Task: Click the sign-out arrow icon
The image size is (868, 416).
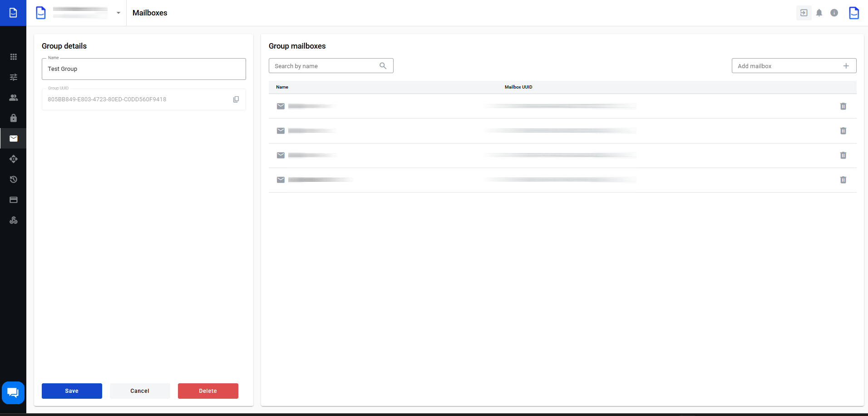Action: pos(804,13)
